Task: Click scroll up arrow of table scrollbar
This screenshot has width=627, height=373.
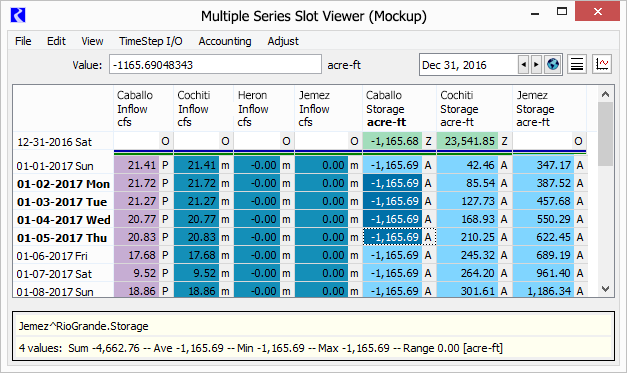Action: 605,94
